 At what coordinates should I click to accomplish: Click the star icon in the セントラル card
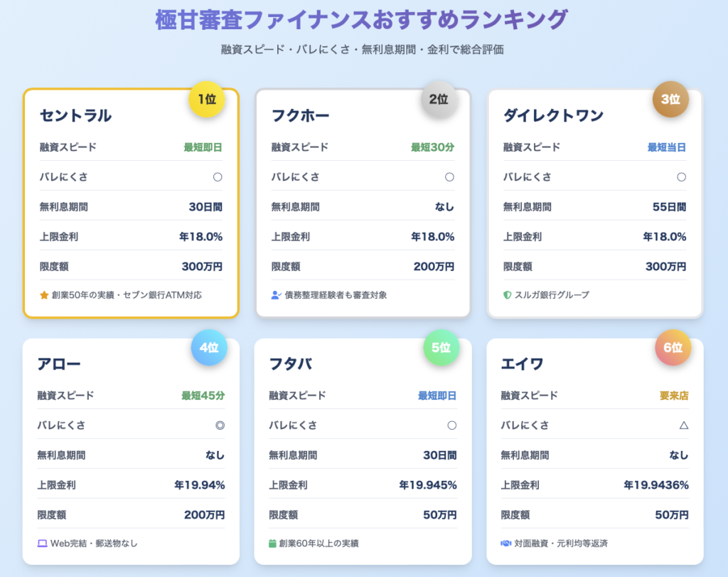point(44,295)
